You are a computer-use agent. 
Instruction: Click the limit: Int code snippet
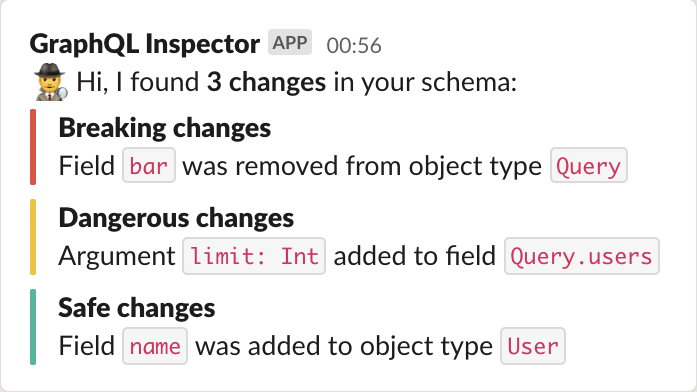tap(254, 256)
